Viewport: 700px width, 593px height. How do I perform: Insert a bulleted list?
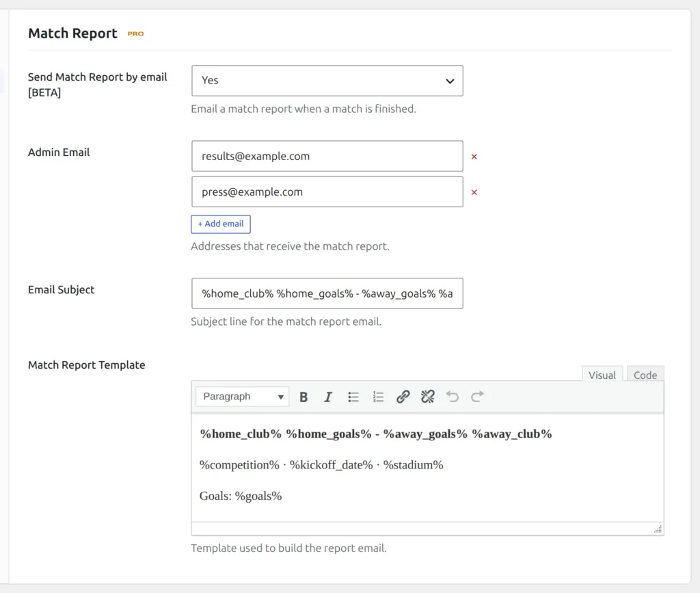(x=353, y=397)
